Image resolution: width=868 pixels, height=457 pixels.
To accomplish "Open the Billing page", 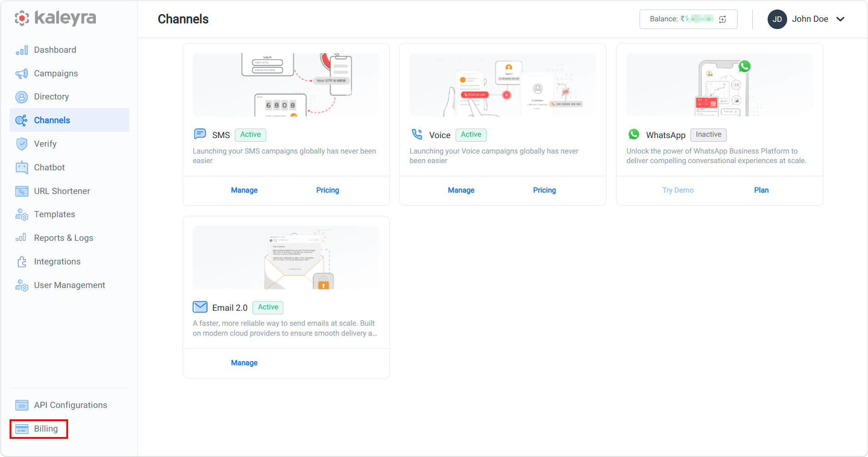I will (39, 429).
